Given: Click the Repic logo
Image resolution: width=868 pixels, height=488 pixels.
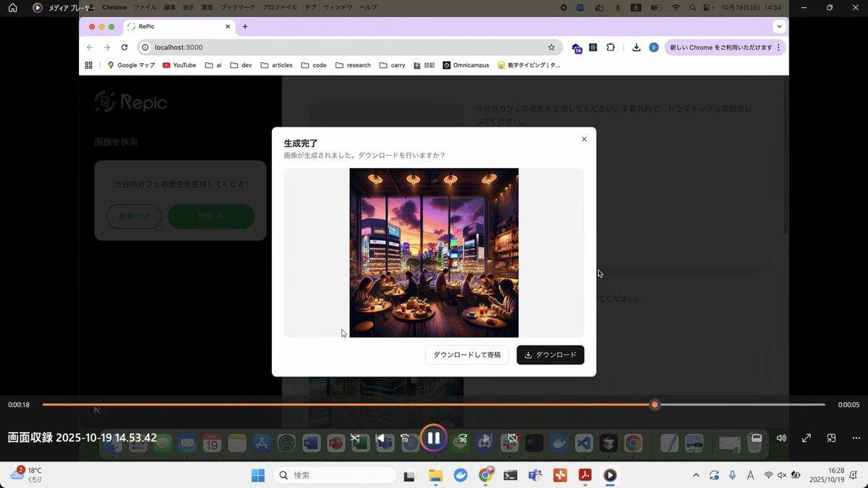Looking at the screenshot, I should tap(131, 102).
